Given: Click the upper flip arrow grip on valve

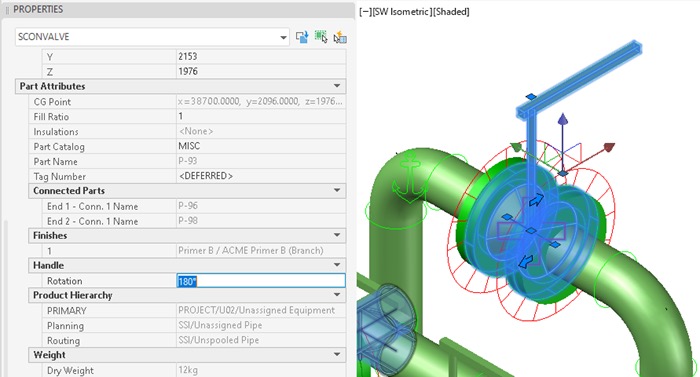Looking at the screenshot, I should coord(536,200).
